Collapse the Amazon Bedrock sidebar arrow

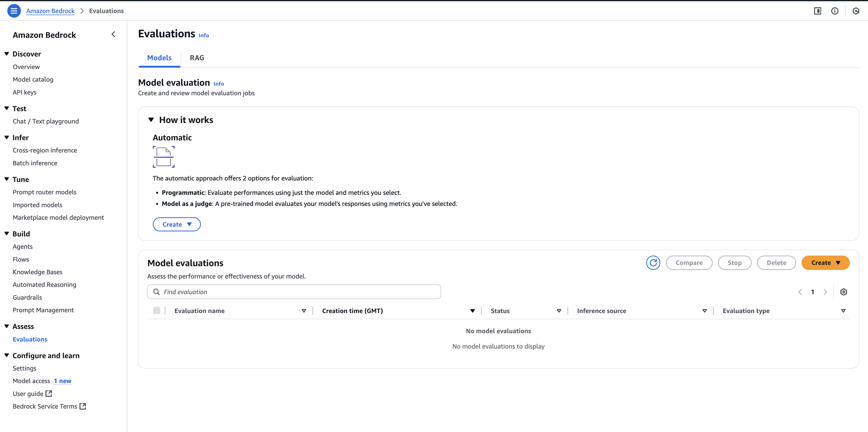[114, 34]
